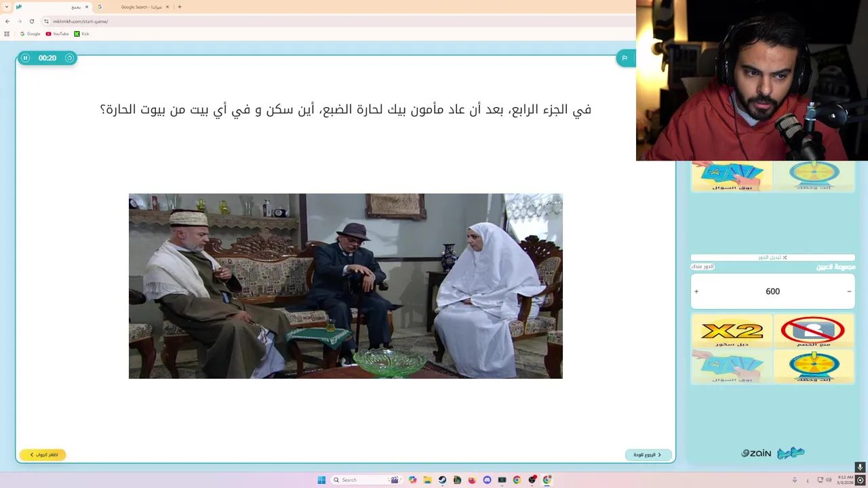Open the clock and date in system tray
This screenshot has width=868, height=488.
pyautogui.click(x=845, y=480)
